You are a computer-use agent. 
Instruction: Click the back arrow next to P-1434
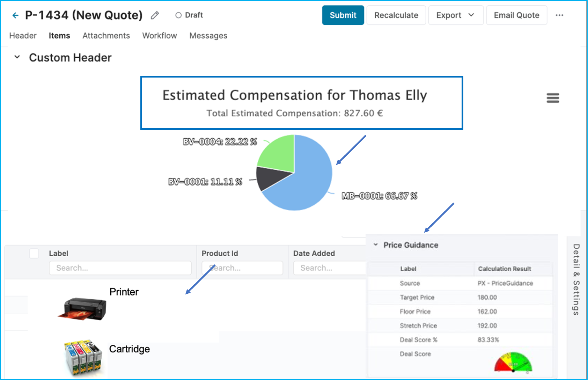coord(15,15)
